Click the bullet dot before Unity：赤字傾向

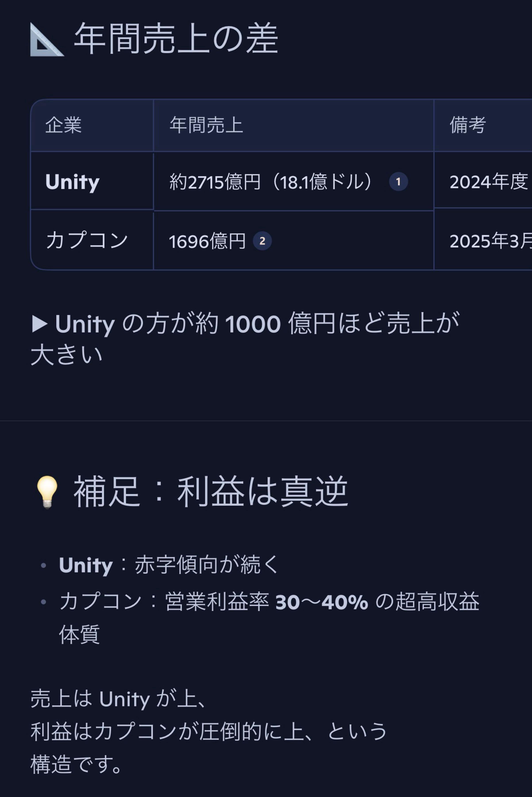pyautogui.click(x=43, y=565)
